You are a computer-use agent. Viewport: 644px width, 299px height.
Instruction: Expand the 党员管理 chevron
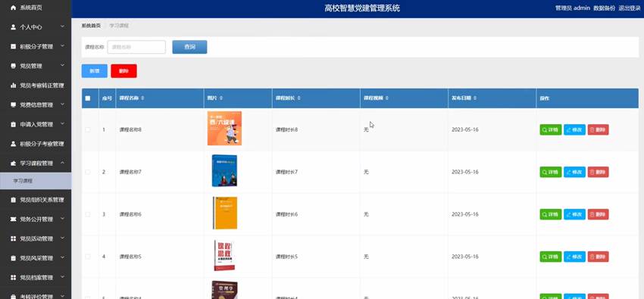62,66
